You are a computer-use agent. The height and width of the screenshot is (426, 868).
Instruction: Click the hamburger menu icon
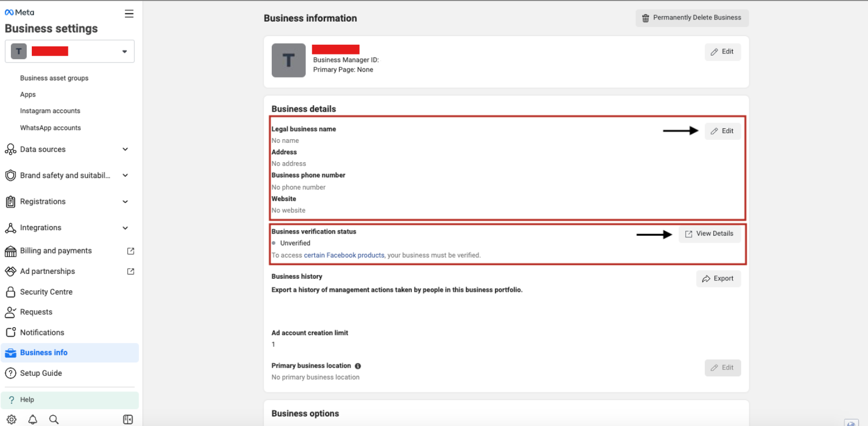tap(129, 14)
